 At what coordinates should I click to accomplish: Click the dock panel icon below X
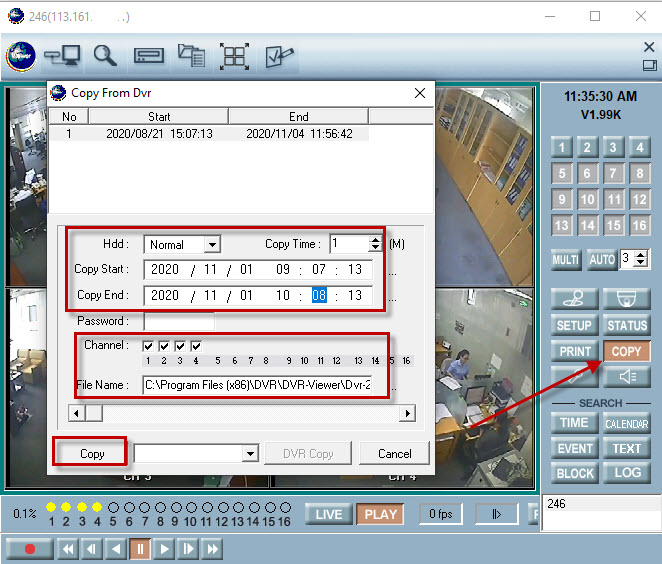coord(649,65)
